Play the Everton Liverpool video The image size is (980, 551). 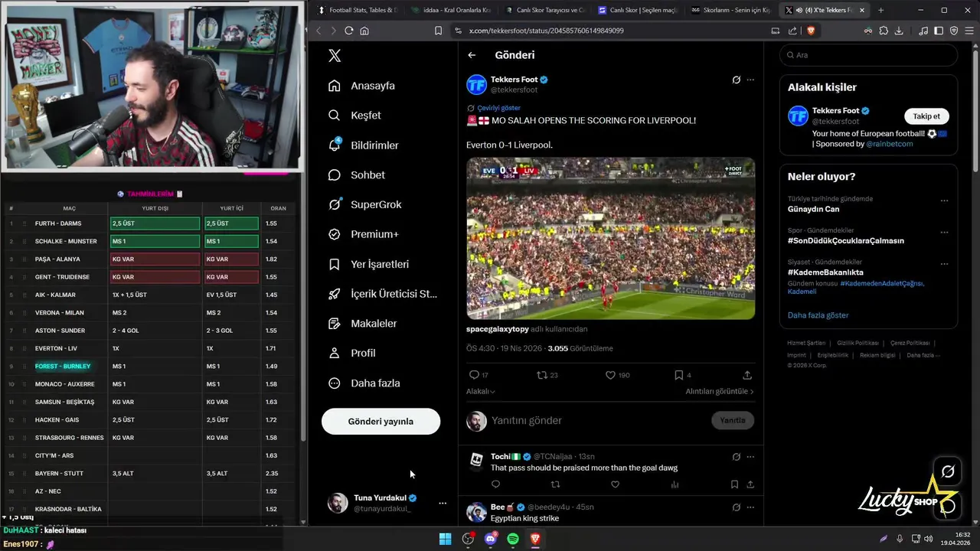610,238
